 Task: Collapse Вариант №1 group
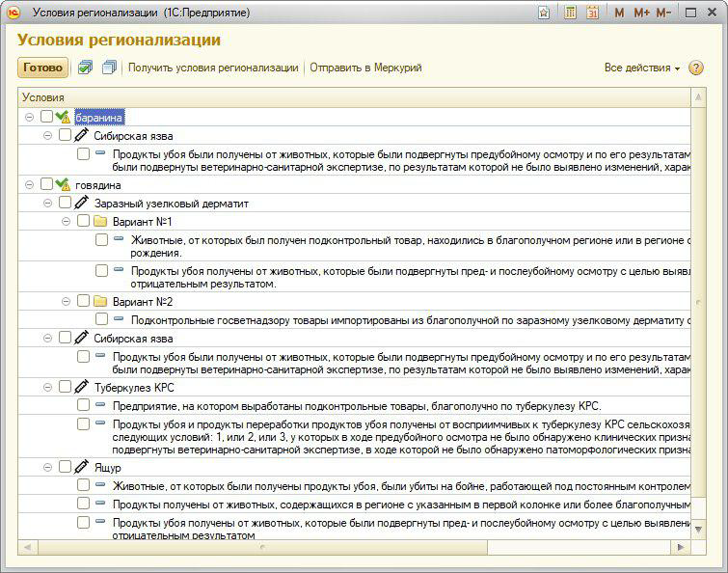66,222
